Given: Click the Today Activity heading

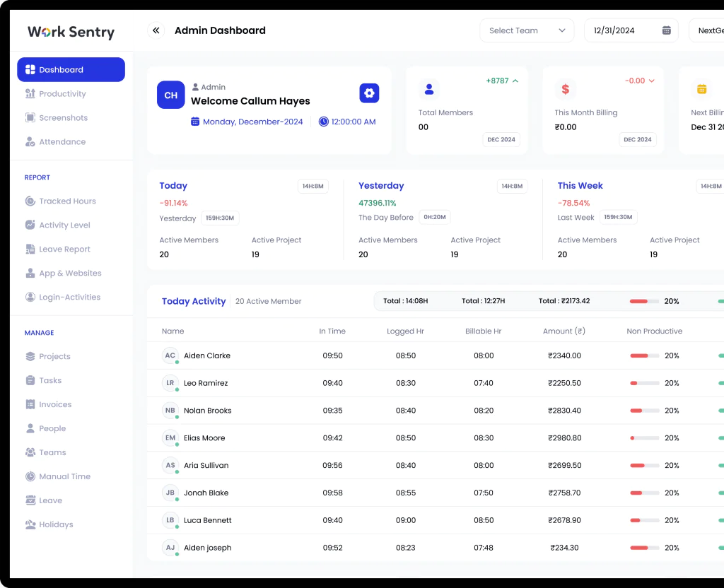Looking at the screenshot, I should click(194, 301).
